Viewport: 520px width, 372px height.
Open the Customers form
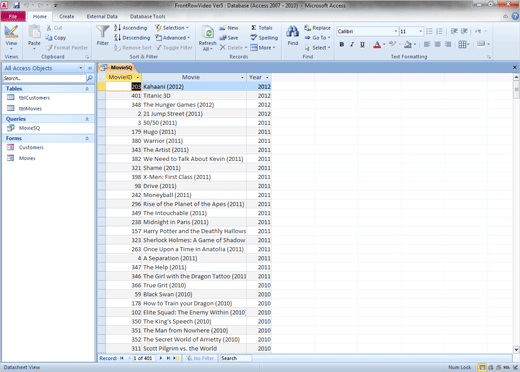pos(31,147)
